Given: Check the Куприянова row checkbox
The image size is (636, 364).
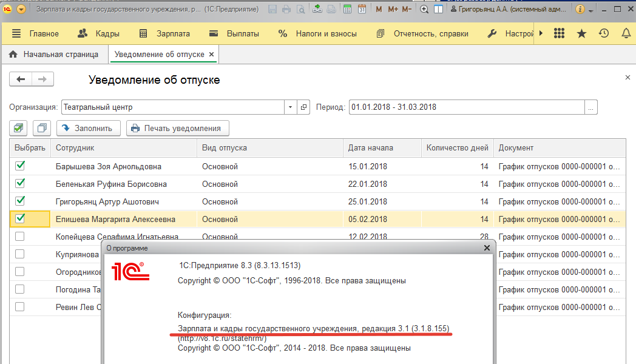Looking at the screenshot, I should click(x=20, y=254).
